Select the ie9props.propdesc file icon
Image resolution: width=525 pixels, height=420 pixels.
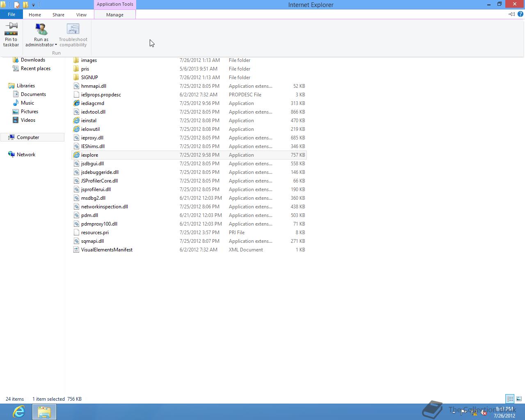pyautogui.click(x=76, y=95)
